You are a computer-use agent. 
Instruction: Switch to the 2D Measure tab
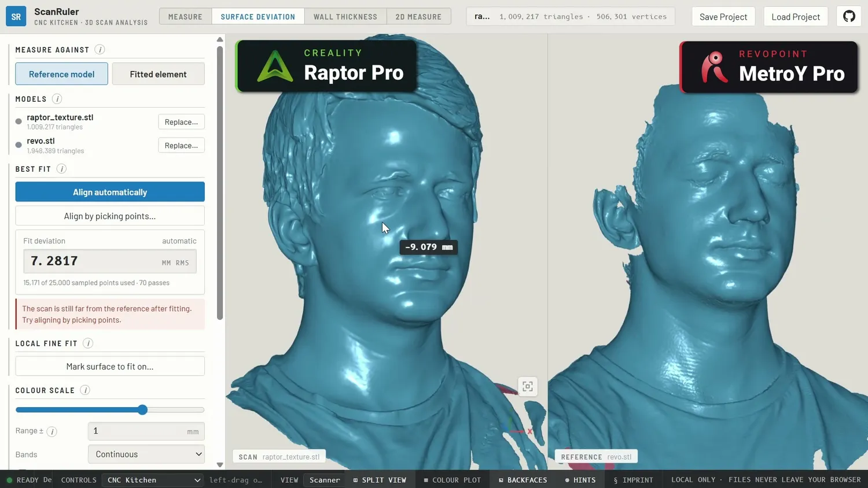coord(418,17)
